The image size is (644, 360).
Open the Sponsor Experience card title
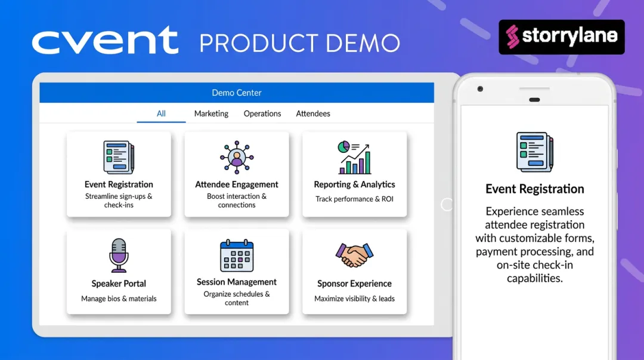point(354,284)
